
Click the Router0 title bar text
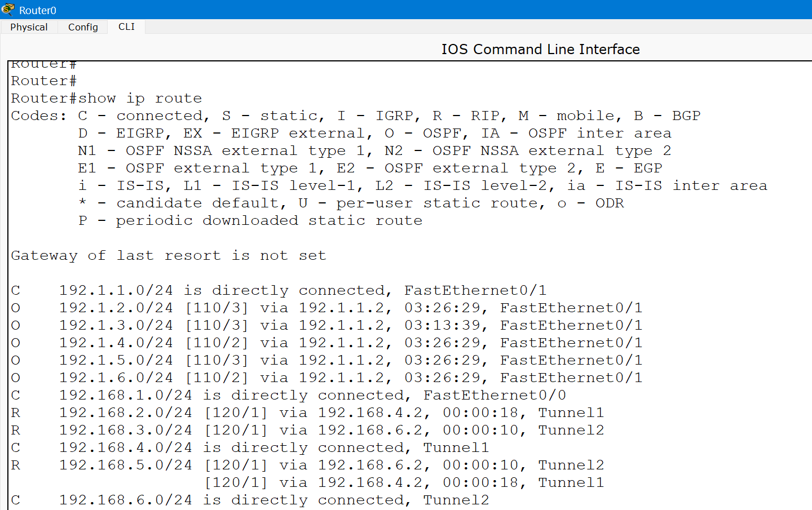tap(38, 10)
